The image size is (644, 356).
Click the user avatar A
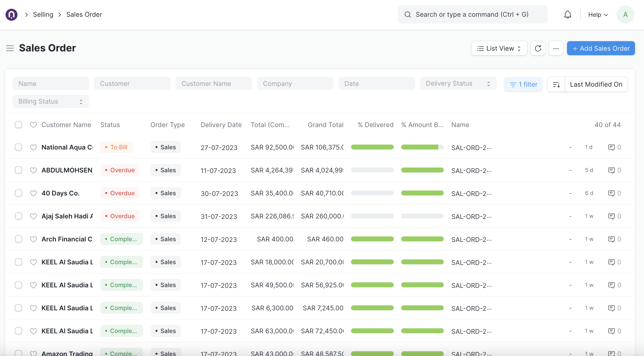tap(625, 14)
